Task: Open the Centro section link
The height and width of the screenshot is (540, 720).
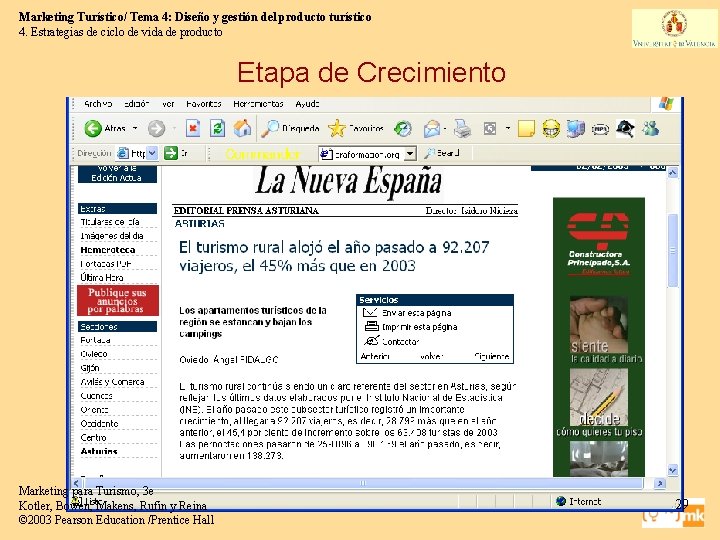Action: (x=93, y=438)
